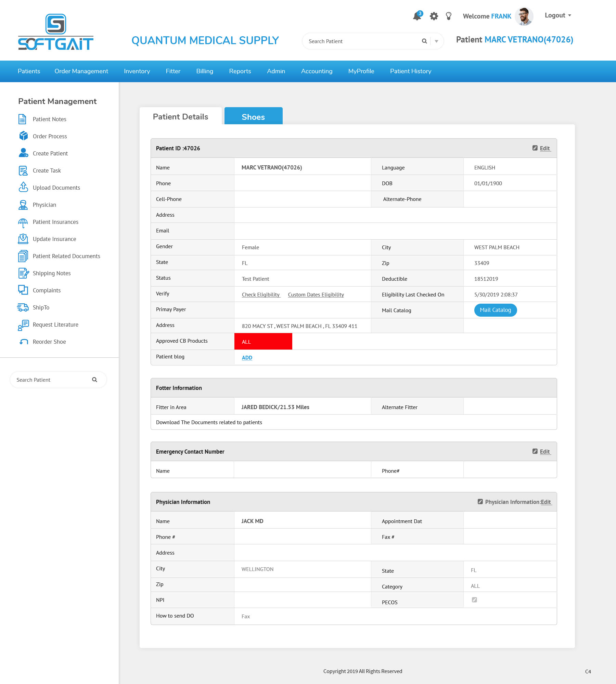Select Create Patient in sidebar
The height and width of the screenshot is (684, 616).
pyautogui.click(x=50, y=153)
